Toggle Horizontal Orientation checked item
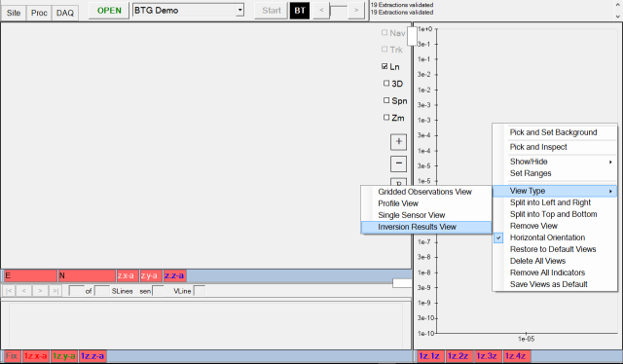Image resolution: width=623 pixels, height=364 pixels. click(x=555, y=237)
